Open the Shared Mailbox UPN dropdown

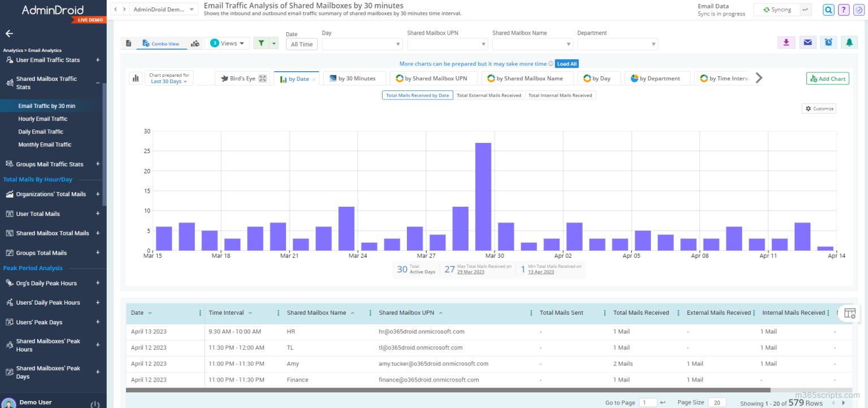pos(446,44)
